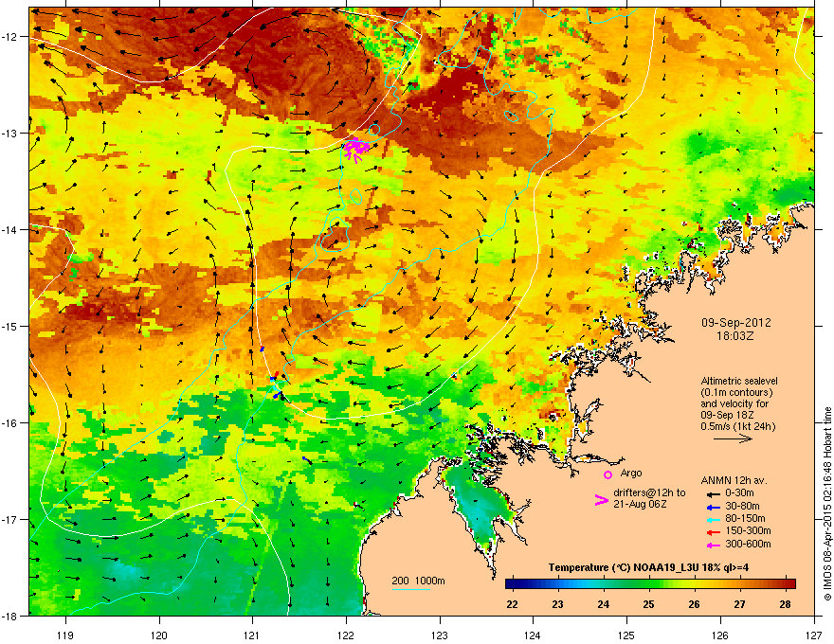Click the '21-Aug 06Z' legend text
The height and width of the screenshot is (644, 834).
pos(640,504)
